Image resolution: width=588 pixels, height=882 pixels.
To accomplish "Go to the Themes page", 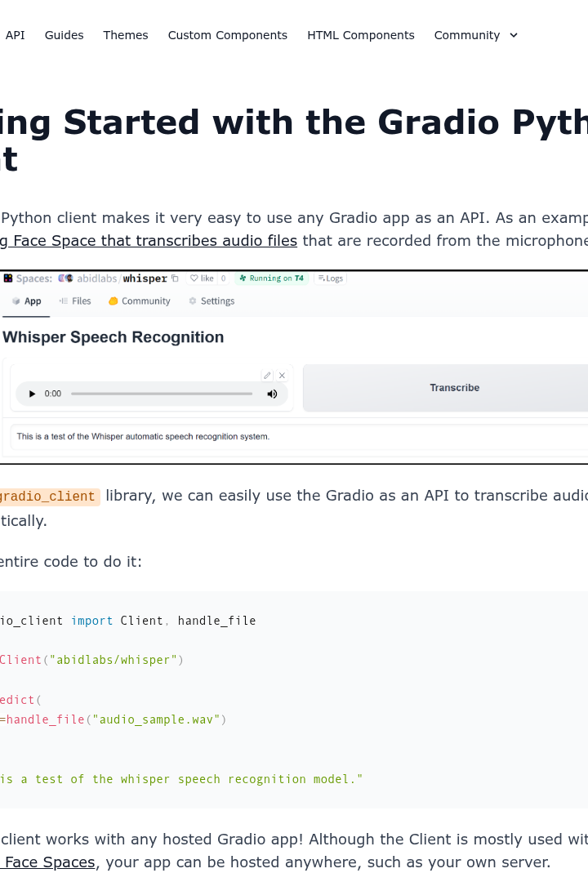I will pyautogui.click(x=126, y=35).
